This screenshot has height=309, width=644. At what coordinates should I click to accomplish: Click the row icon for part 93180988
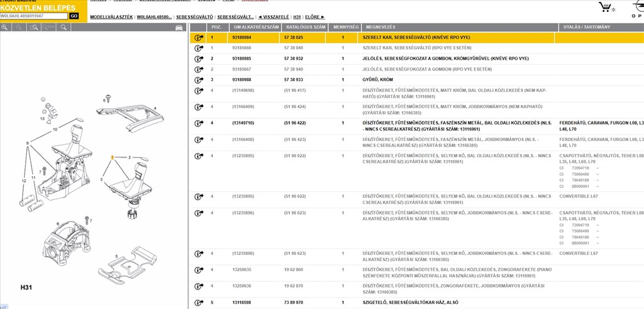point(199,80)
